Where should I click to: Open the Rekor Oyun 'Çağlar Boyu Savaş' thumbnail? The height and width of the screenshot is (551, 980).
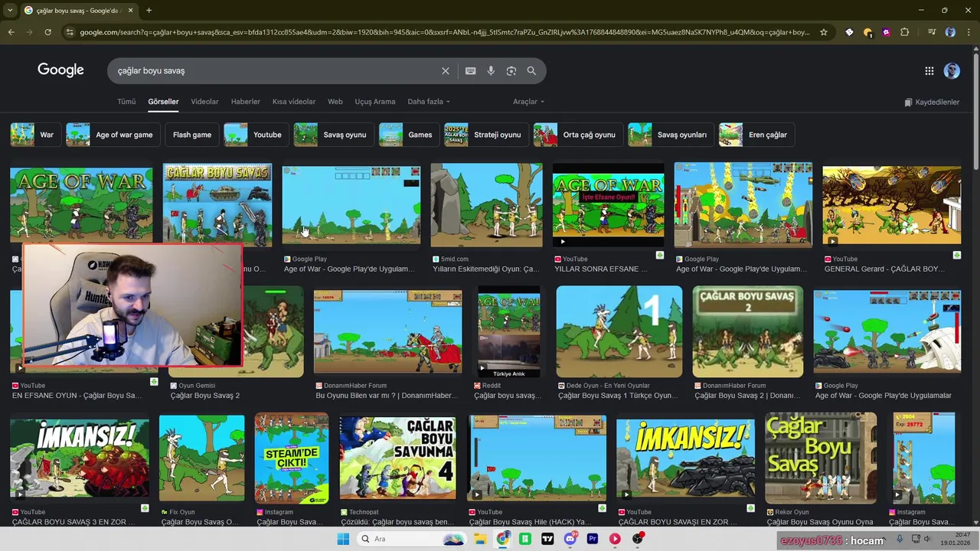[x=821, y=458]
